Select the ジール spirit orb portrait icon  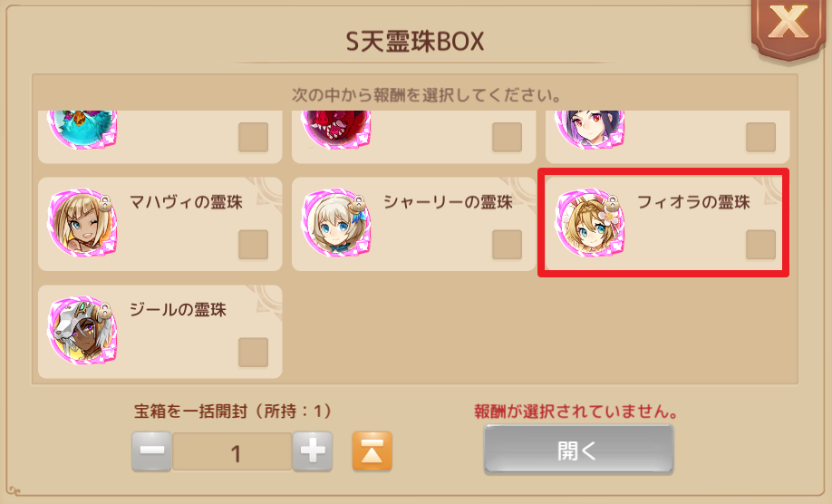point(82,331)
